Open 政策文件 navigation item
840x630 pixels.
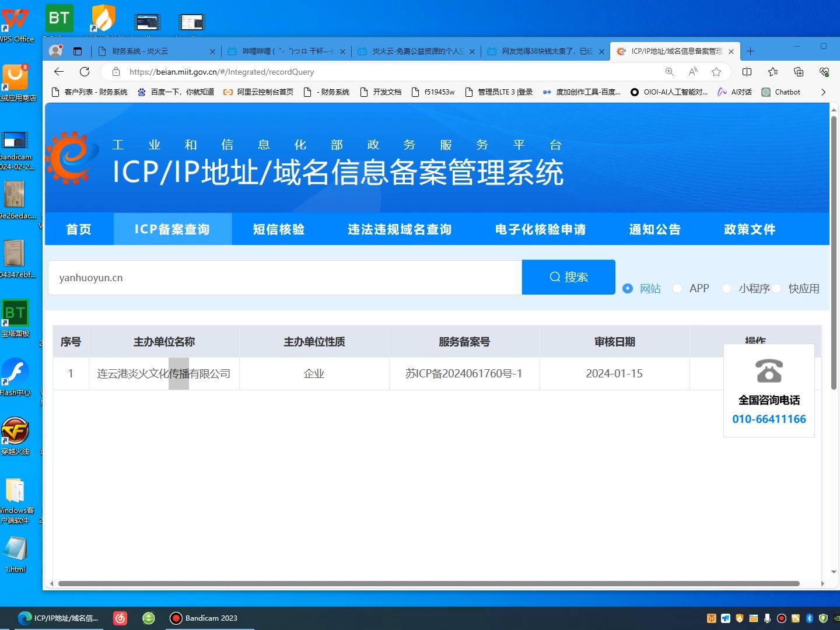tap(750, 229)
